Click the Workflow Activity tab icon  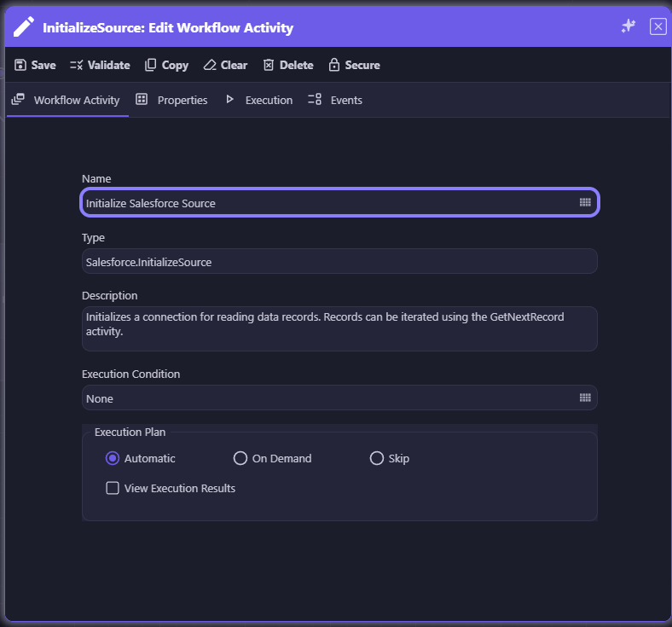tap(18, 100)
